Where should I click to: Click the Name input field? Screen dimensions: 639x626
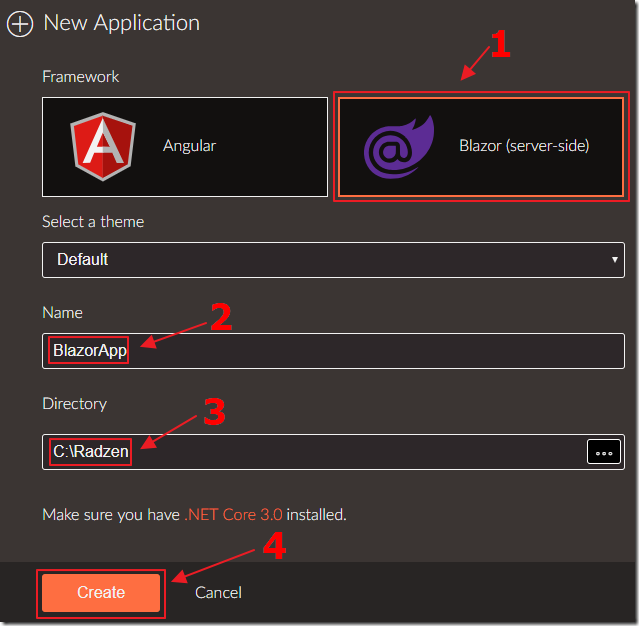pos(333,351)
